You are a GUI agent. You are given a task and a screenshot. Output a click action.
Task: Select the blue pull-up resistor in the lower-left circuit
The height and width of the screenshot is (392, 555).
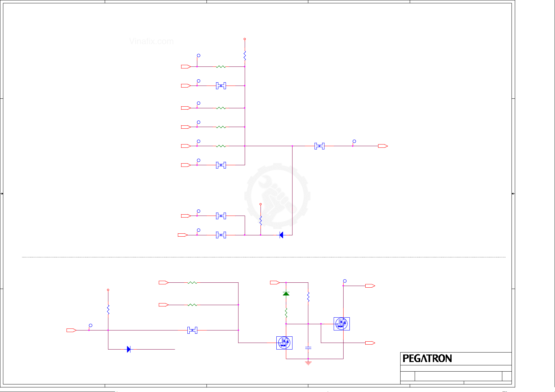(108, 309)
